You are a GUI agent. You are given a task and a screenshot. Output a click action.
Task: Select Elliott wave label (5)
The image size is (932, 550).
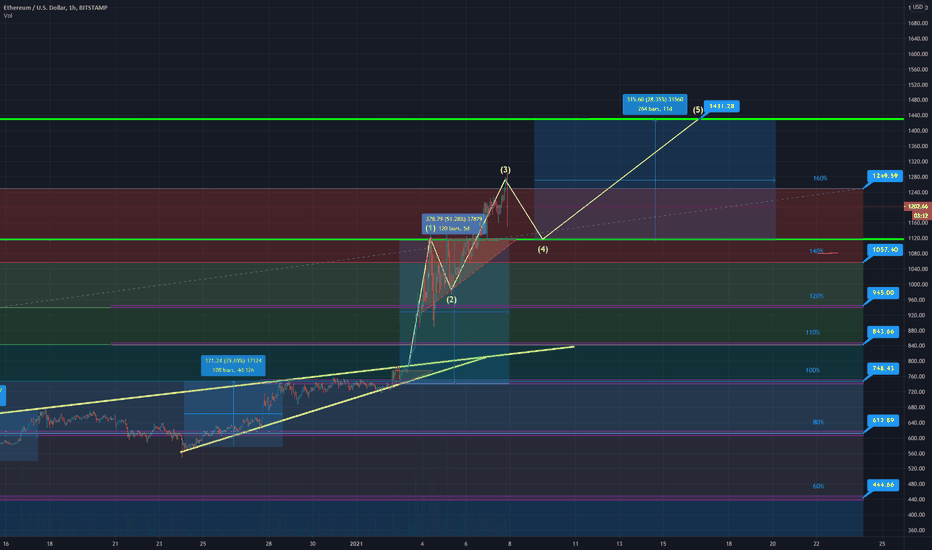point(698,110)
